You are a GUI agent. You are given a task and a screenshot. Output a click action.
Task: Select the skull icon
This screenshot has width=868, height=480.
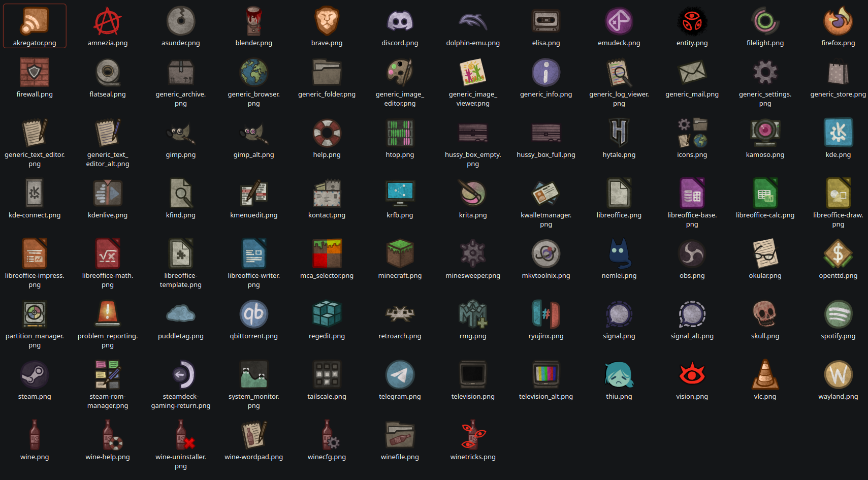[765, 314]
